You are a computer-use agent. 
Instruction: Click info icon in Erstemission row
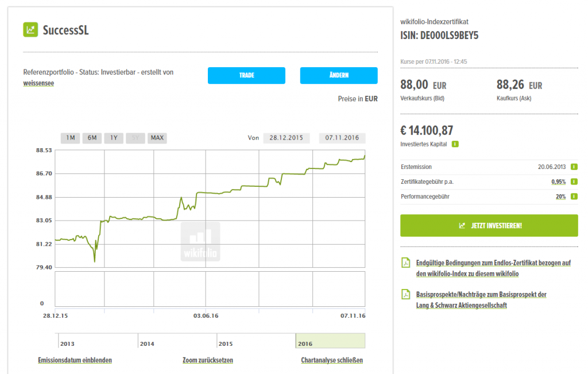(x=574, y=167)
